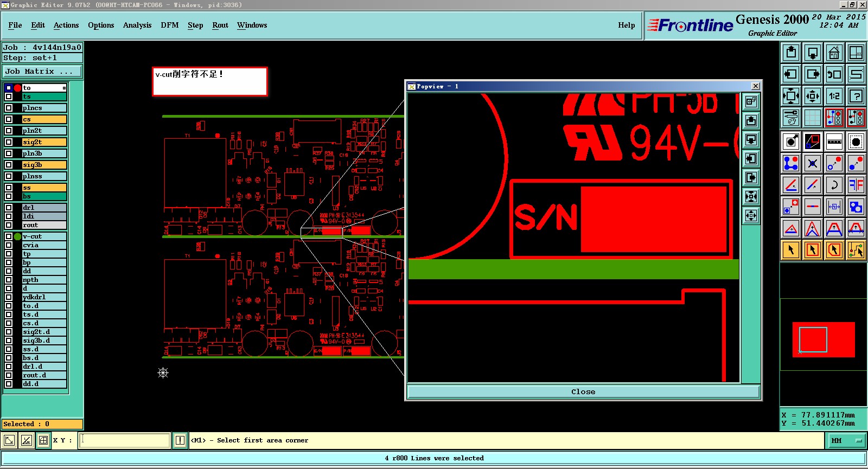Click the pan right arrow icon
This screenshot has height=469, width=868.
tap(813, 74)
